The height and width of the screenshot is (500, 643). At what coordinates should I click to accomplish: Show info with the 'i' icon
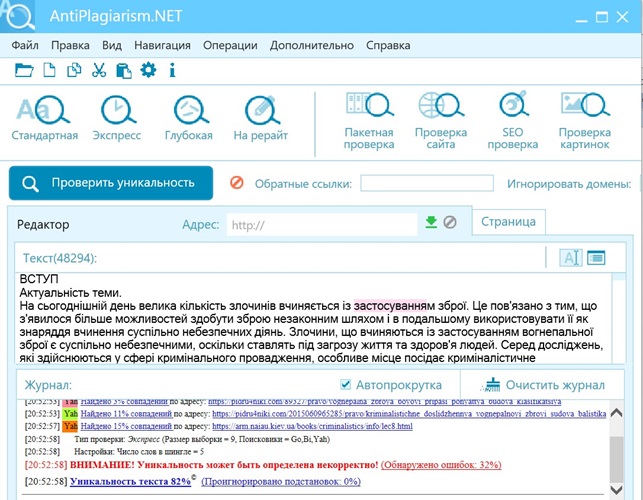[x=172, y=70]
